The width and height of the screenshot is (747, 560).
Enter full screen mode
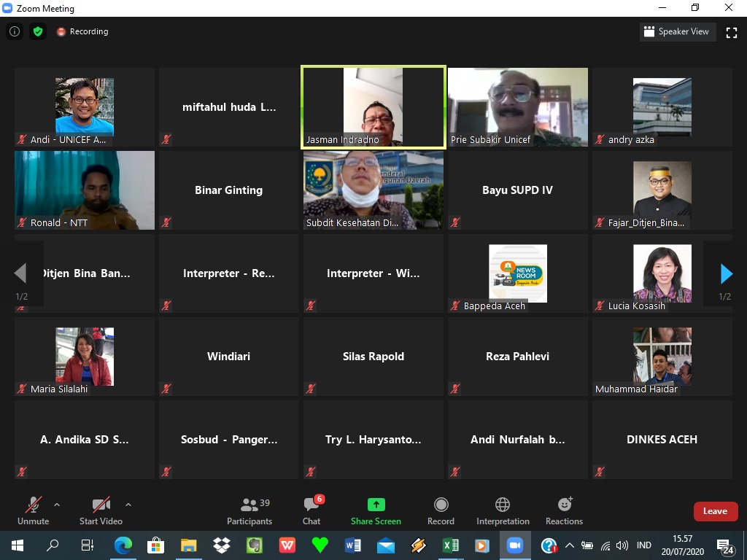[x=732, y=32]
